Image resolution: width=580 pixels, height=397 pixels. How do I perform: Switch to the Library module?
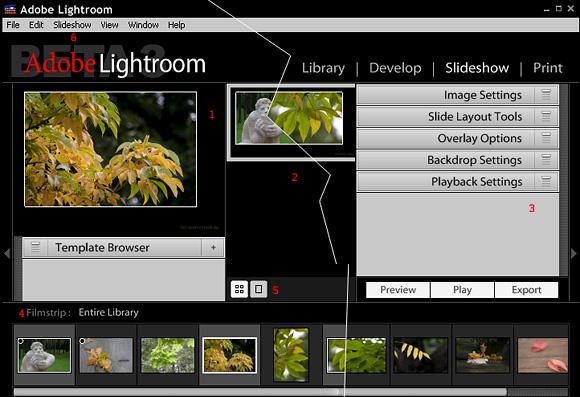323,68
